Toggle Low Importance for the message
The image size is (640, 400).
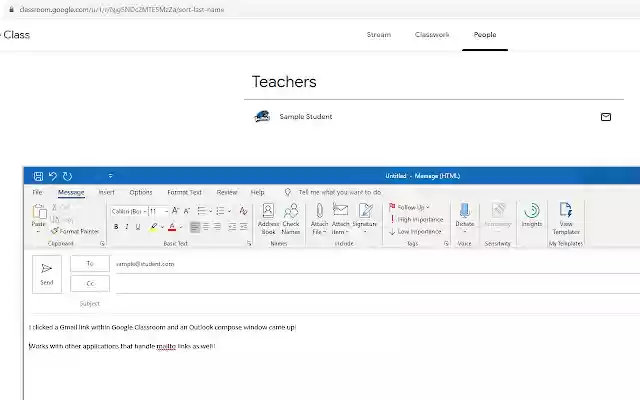pyautogui.click(x=415, y=231)
